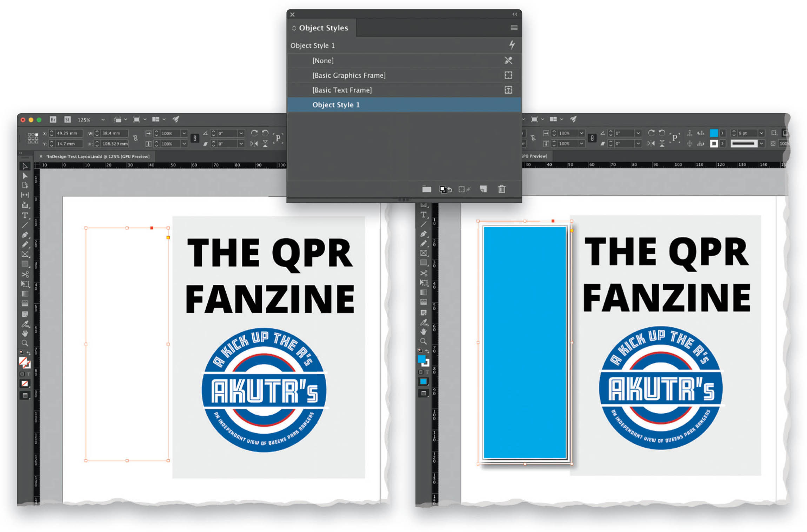Open Scale X percentage dropdown in left control bar
Screen dimensions: 807x532
(184, 133)
